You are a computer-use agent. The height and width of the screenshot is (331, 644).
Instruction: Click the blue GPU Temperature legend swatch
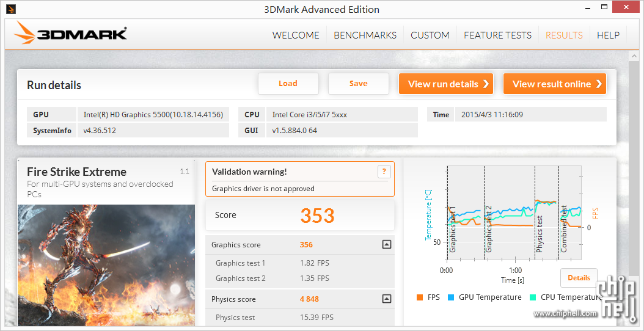(x=450, y=297)
